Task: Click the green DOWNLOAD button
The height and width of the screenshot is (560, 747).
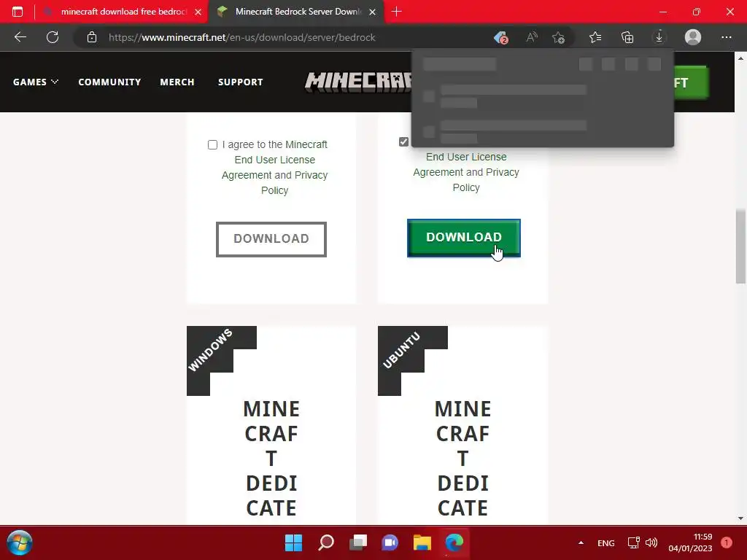Action: (463, 238)
